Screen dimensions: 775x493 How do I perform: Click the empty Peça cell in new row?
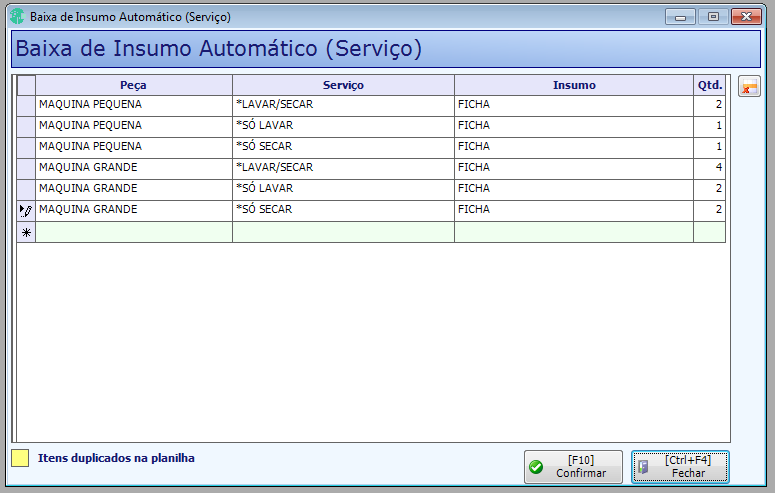point(134,232)
